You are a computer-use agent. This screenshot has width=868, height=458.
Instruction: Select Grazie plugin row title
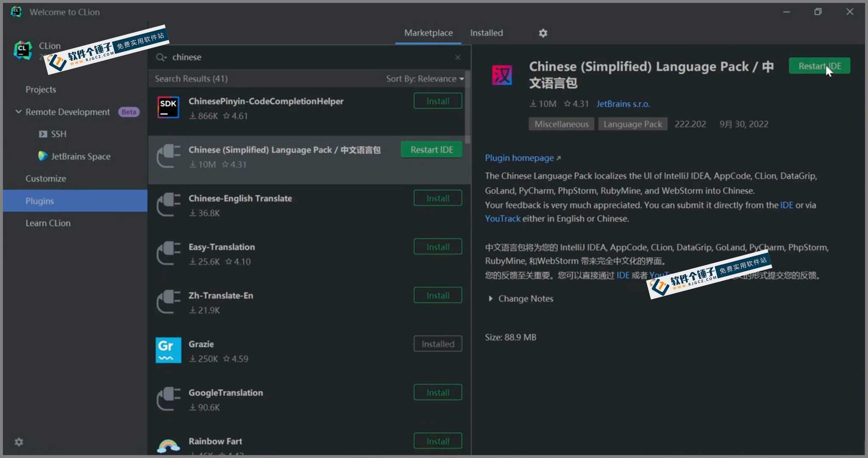point(201,344)
